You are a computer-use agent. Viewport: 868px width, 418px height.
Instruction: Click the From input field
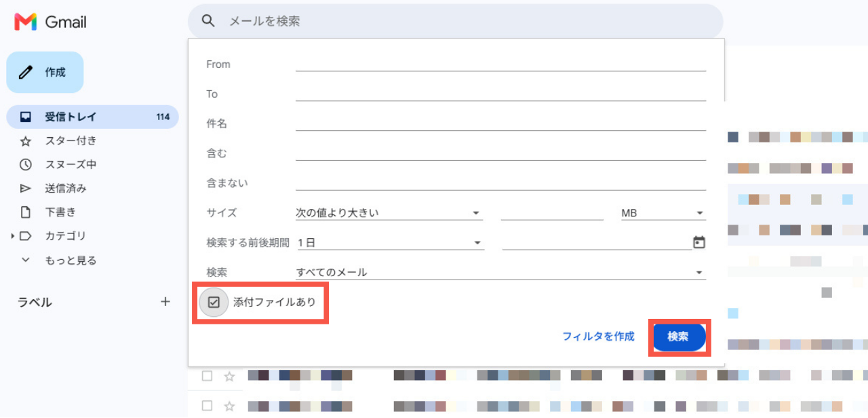(x=500, y=64)
